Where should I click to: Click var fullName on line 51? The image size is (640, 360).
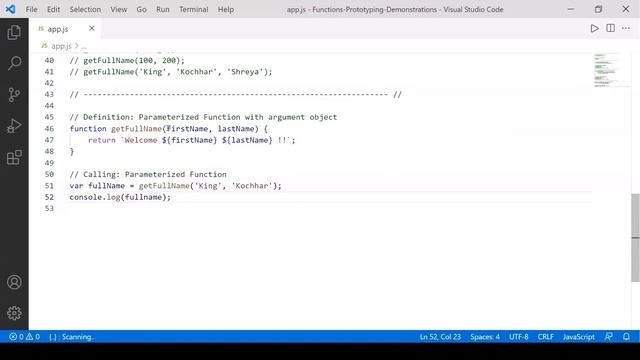[x=97, y=186]
